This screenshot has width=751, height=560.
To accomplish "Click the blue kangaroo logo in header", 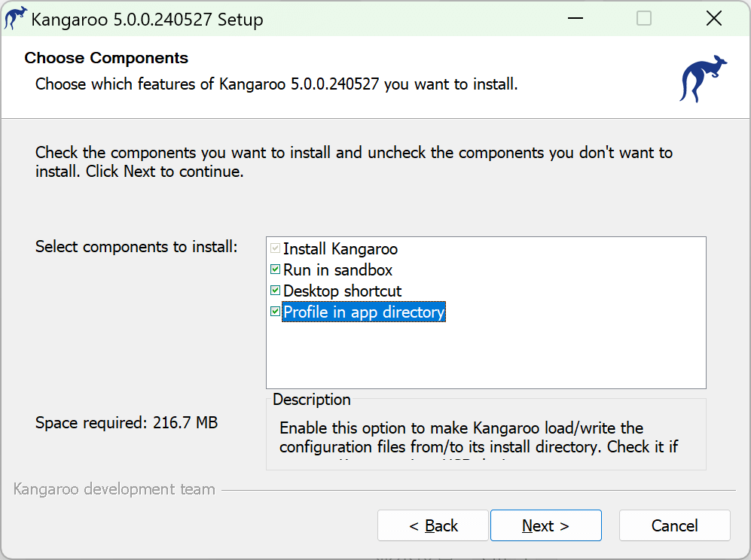I will coord(703,78).
